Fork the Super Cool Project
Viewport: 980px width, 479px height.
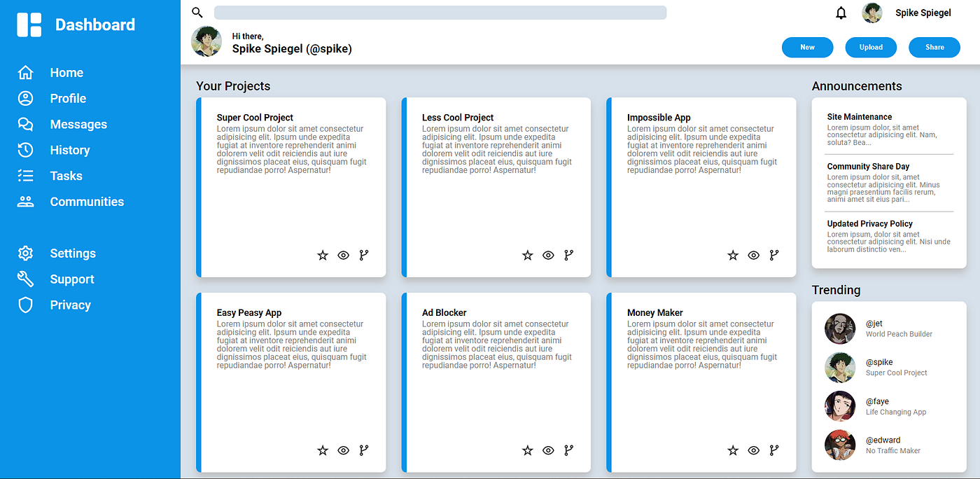(x=364, y=255)
